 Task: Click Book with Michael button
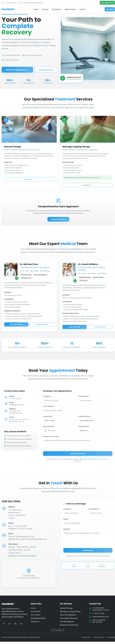(16, 324)
